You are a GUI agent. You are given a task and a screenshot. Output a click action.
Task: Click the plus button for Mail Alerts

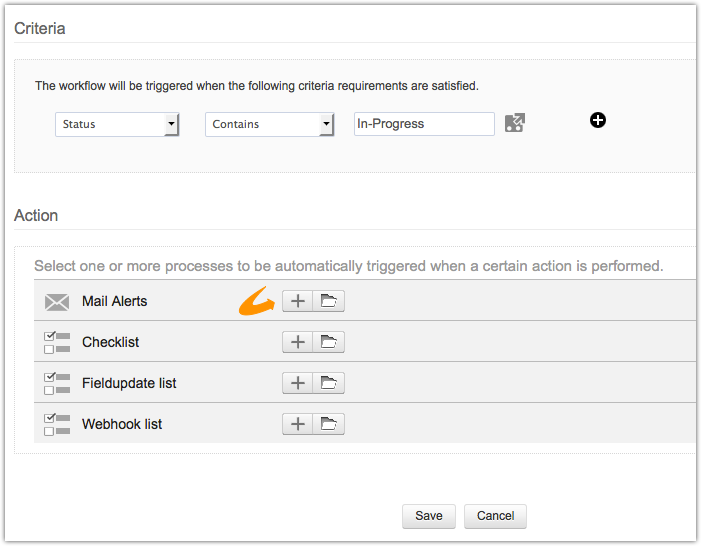[298, 301]
